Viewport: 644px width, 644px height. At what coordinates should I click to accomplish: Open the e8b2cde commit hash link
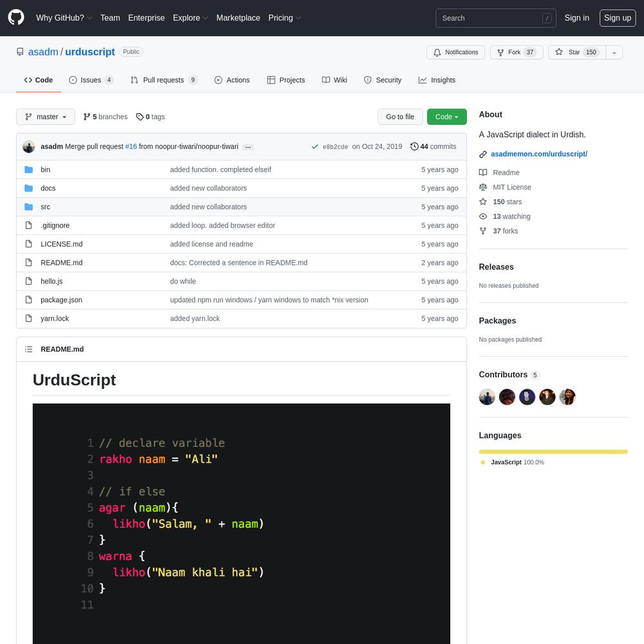coord(335,147)
